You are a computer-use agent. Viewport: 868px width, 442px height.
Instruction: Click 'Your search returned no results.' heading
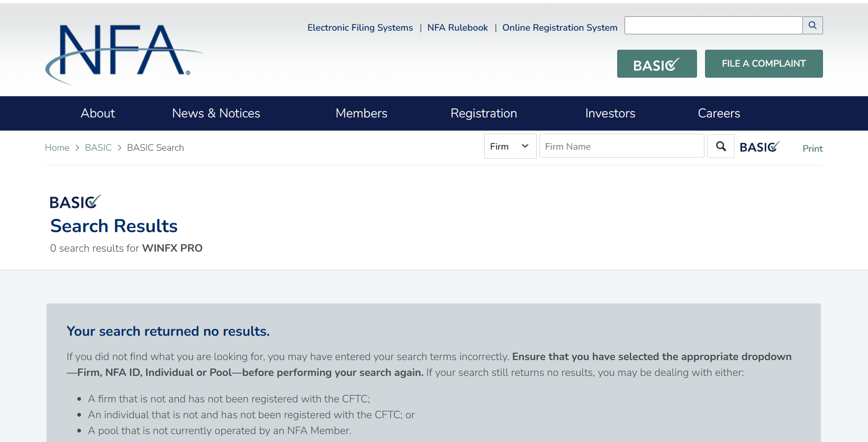coord(168,331)
